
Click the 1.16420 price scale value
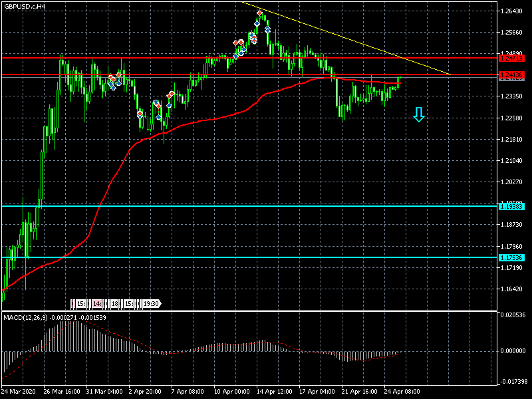511,289
